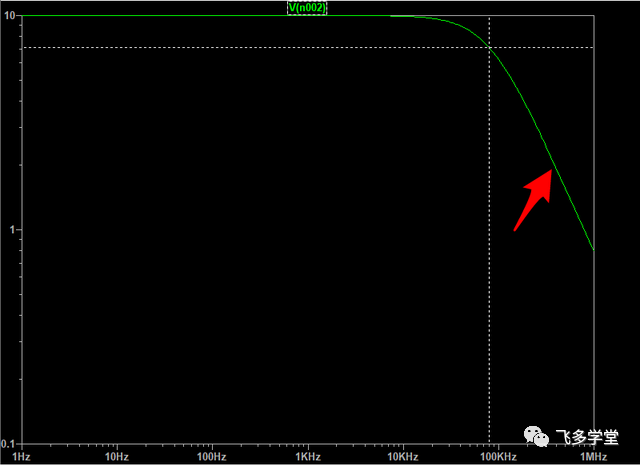The width and height of the screenshot is (640, 466).
Task: Click the vertical axis value 1
Action: pyautogui.click(x=12, y=230)
